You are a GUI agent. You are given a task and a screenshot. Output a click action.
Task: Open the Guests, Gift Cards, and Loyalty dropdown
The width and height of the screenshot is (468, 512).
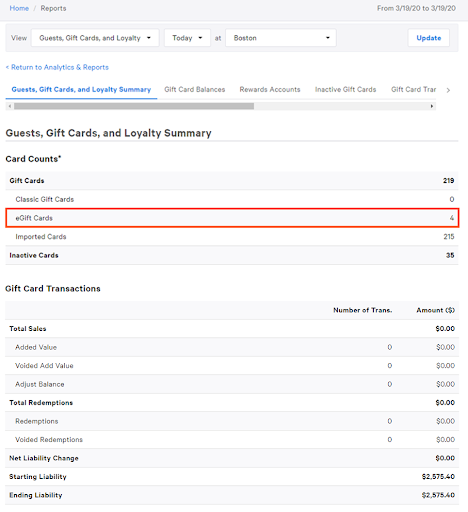[95, 38]
